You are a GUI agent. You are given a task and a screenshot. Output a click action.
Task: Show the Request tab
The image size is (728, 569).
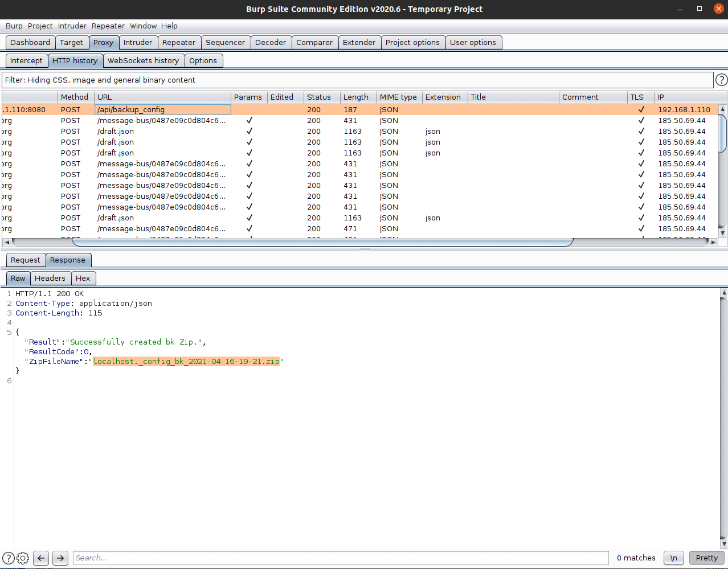(26, 260)
